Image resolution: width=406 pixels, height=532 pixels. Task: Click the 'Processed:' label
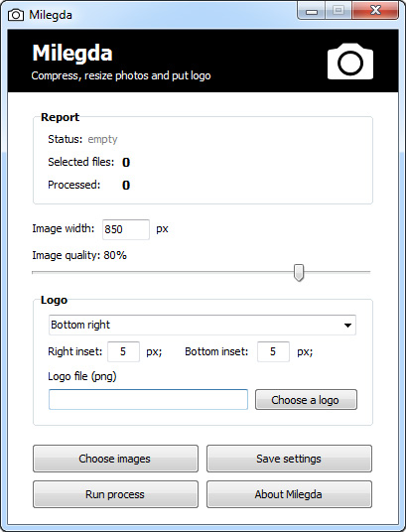pos(74,185)
